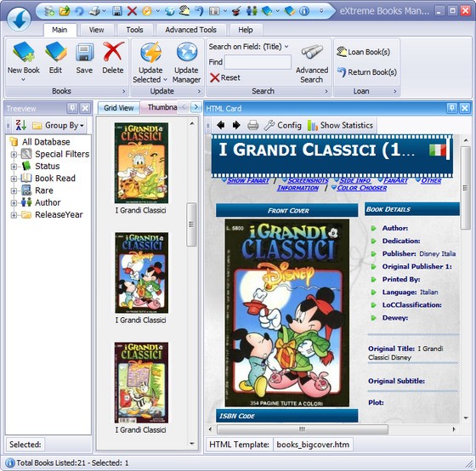The height and width of the screenshot is (471, 476).
Task: Open HTML Card Config
Action: tap(282, 125)
